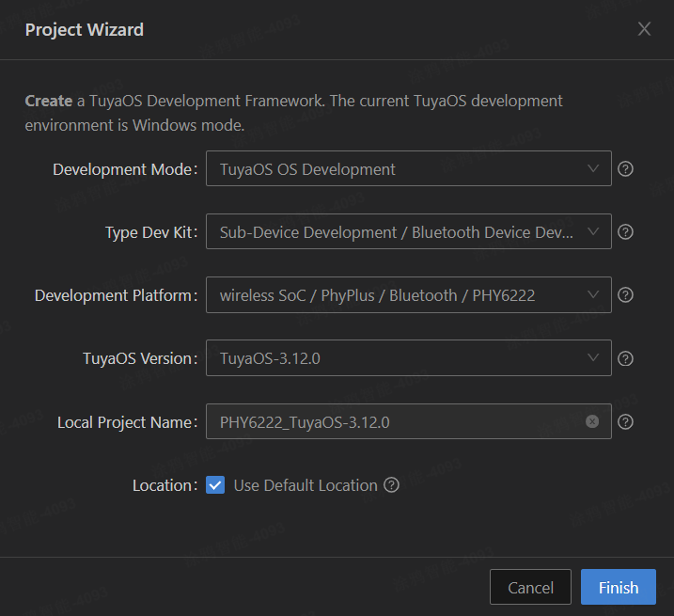Click help icon beside Type Dev Kit

coord(625,232)
